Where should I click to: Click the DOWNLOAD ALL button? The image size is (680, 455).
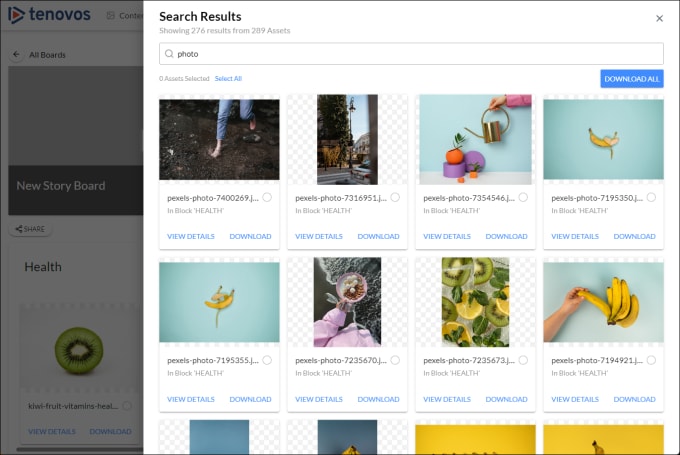632,79
